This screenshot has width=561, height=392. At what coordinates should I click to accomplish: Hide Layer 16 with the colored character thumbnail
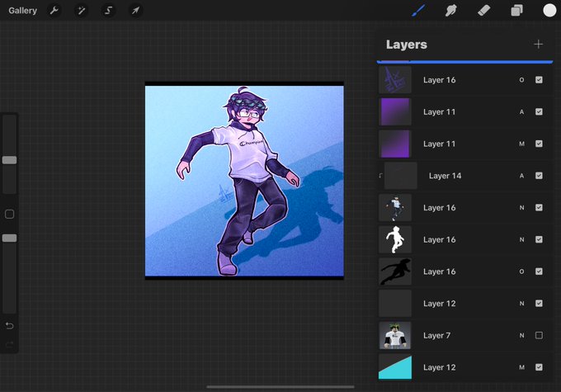(539, 207)
